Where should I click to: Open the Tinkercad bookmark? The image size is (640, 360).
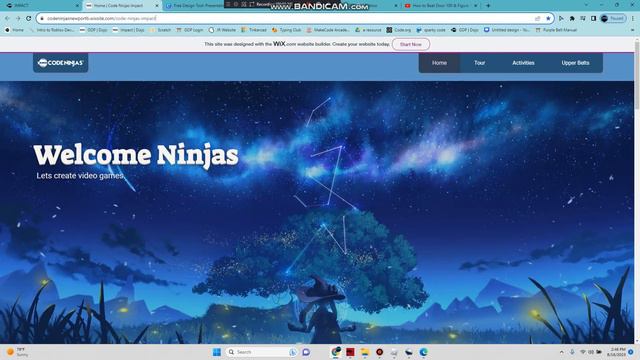pyautogui.click(x=254, y=30)
